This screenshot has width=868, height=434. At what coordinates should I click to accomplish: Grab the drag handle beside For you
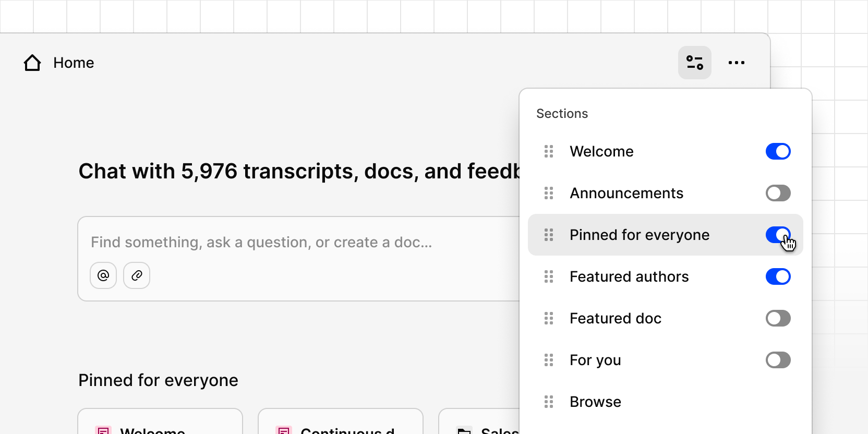[549, 360]
